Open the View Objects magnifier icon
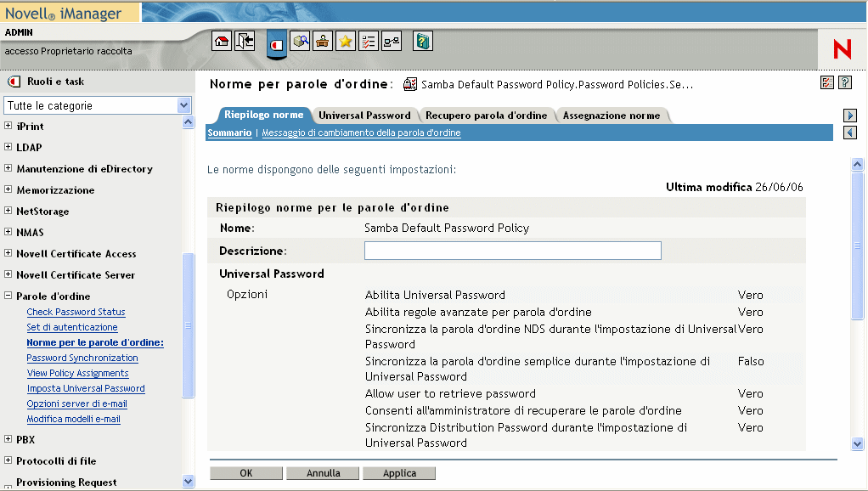This screenshot has width=868, height=491. coord(300,41)
